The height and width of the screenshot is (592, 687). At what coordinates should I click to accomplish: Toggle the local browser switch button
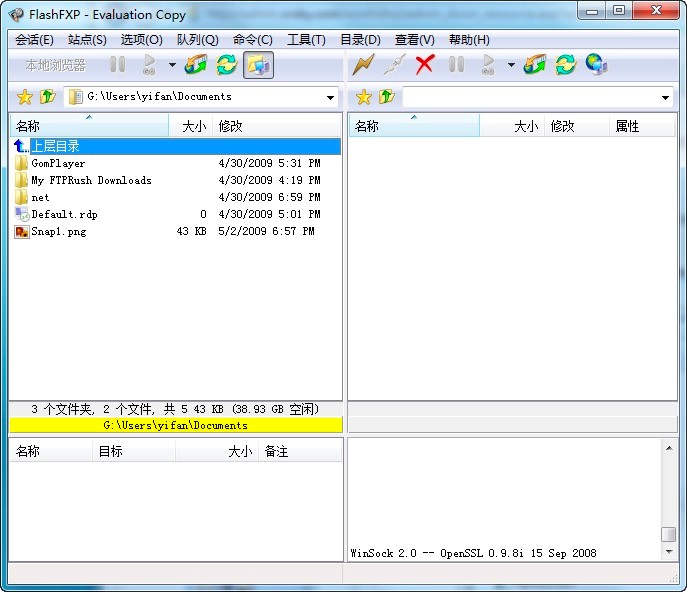click(x=258, y=65)
